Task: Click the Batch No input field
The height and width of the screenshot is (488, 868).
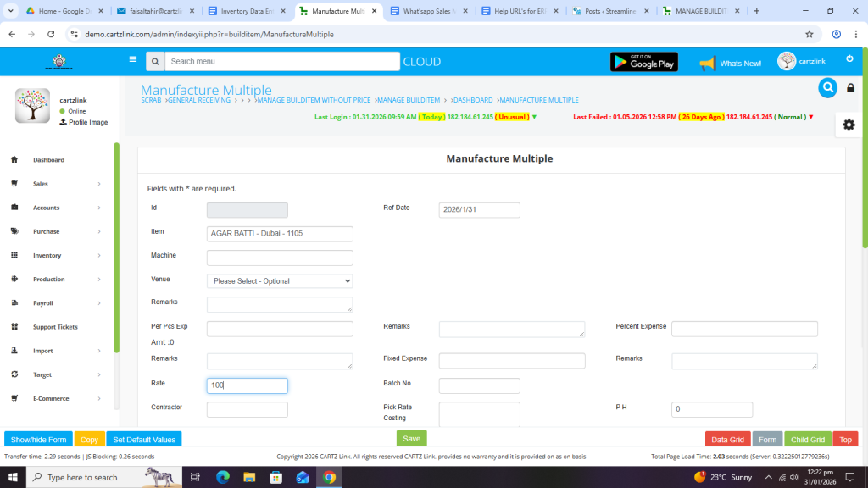Action: [x=479, y=385]
